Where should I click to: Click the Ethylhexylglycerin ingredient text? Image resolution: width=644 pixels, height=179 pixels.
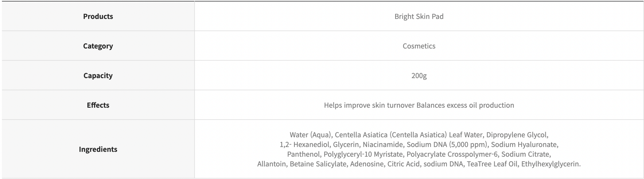(x=551, y=164)
